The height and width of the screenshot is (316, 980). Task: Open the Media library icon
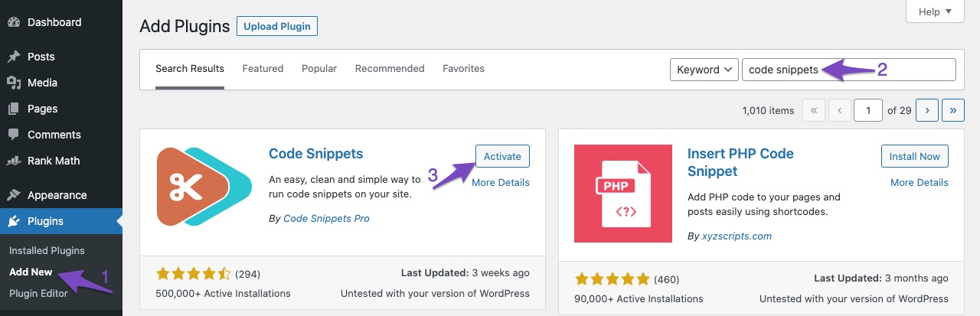14,83
